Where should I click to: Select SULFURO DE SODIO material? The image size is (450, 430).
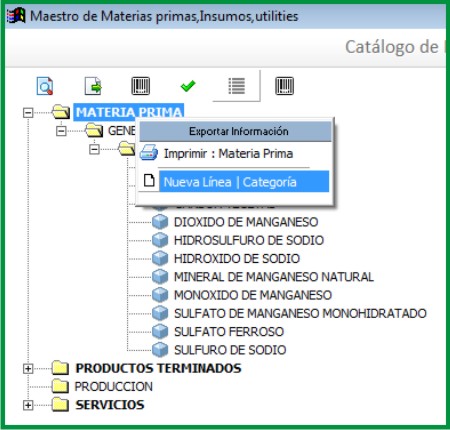click(x=230, y=350)
